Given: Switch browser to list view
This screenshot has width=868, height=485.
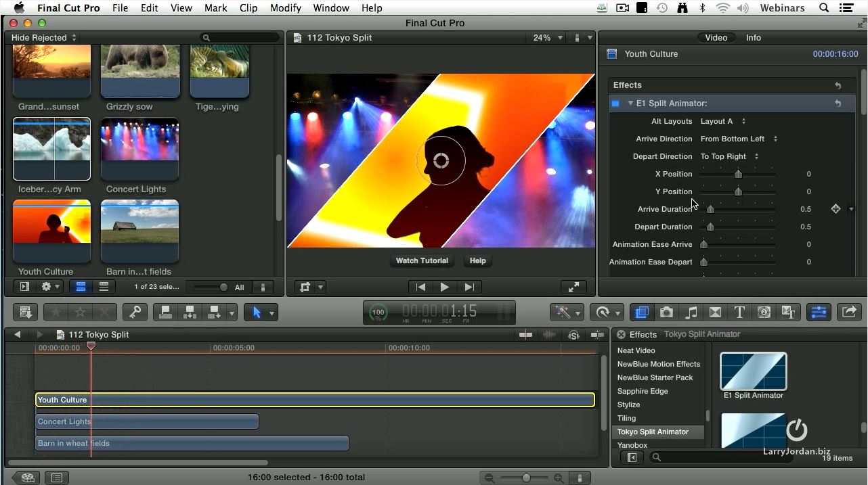Looking at the screenshot, I should pyautogui.click(x=104, y=287).
